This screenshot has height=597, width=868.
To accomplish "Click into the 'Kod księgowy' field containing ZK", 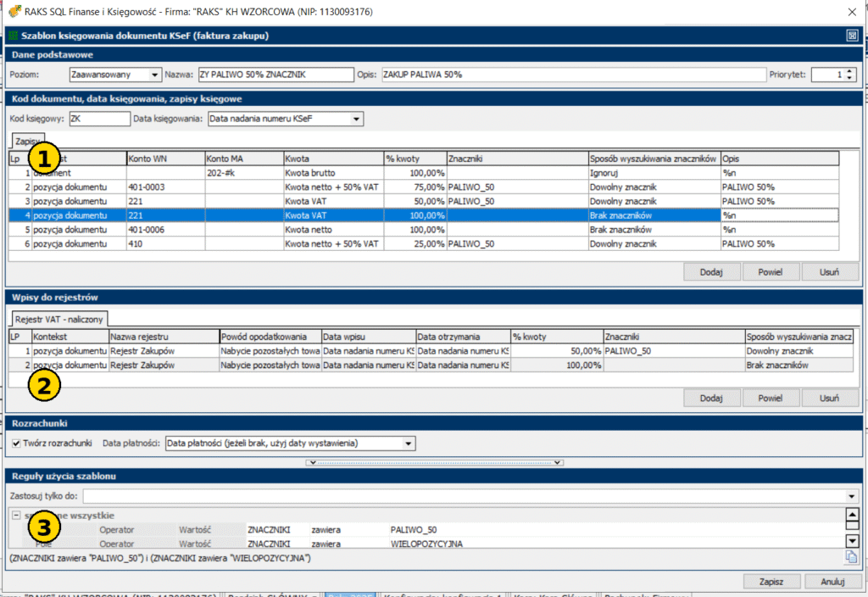I will [98, 119].
